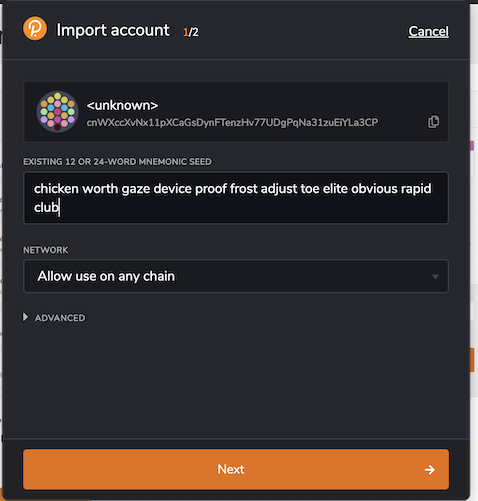Image resolution: width=478 pixels, height=501 pixels.
Task: Click the Import account heading
Action: [x=113, y=30]
